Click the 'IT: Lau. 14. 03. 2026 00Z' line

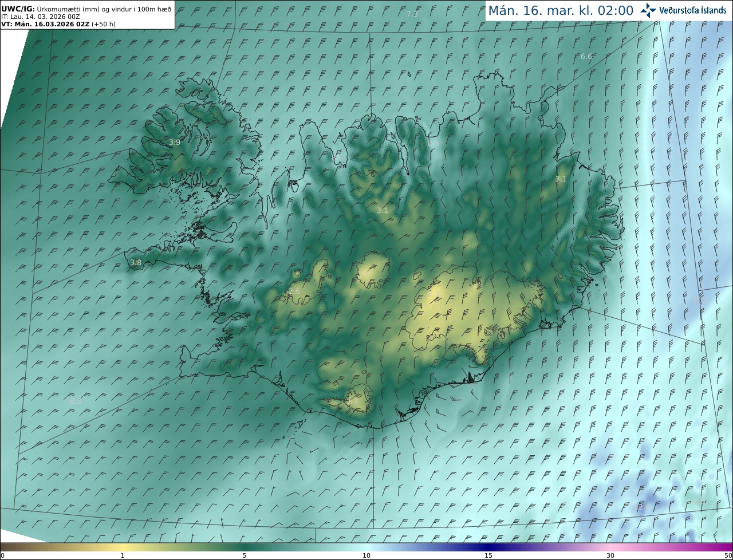(x=41, y=17)
